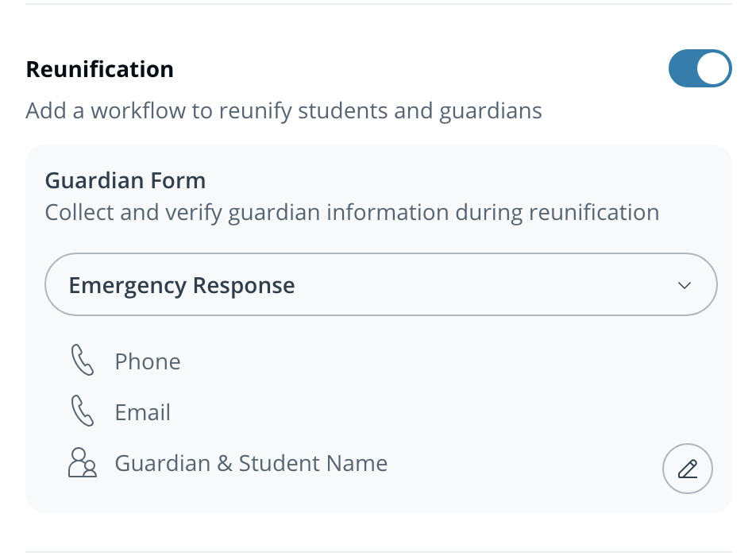This screenshot has height=556, width=756.
Task: Click the Guardian Form heading
Action: point(125,180)
